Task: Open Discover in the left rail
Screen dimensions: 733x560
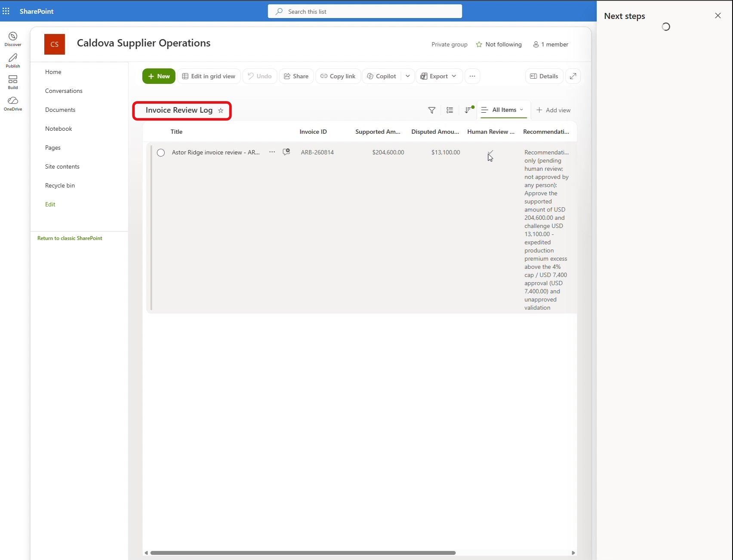Action: [13, 39]
